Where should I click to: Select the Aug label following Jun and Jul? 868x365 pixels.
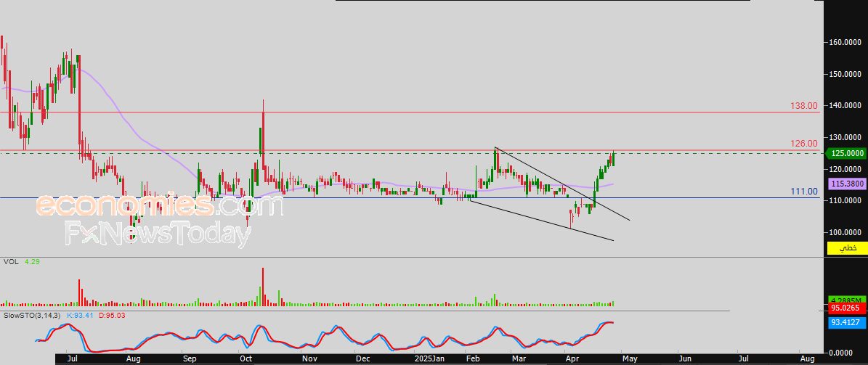pos(807,359)
